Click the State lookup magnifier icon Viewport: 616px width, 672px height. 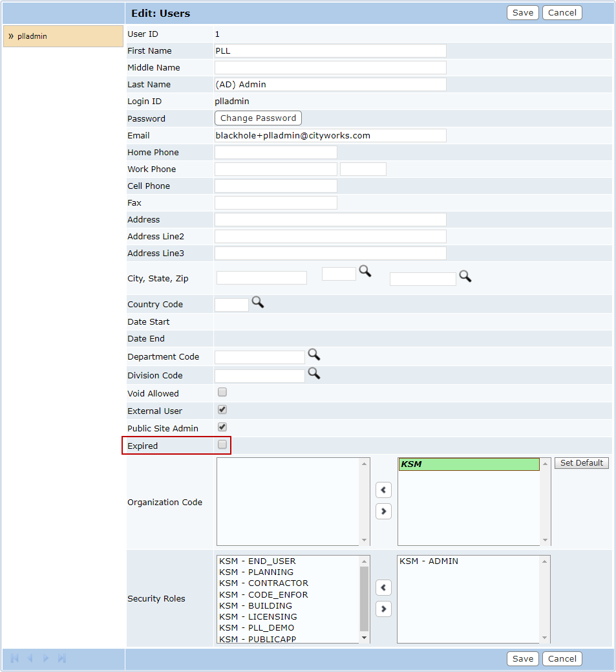click(x=365, y=272)
